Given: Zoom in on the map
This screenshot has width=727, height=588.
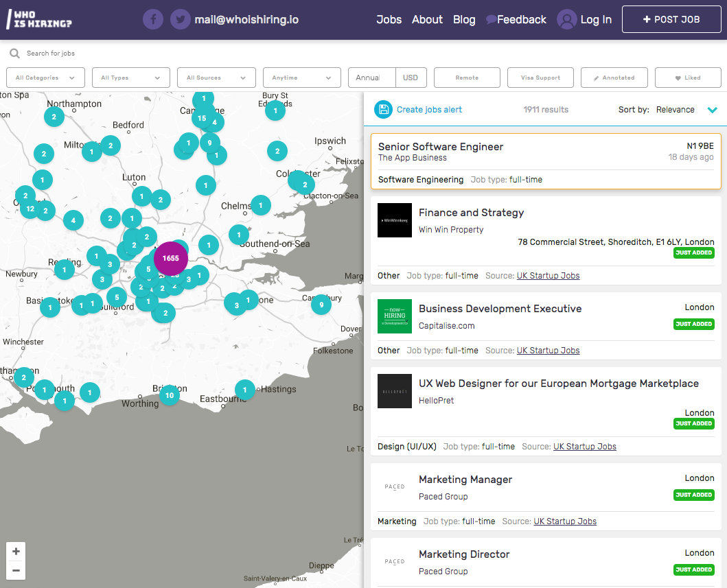Looking at the screenshot, I should click(16, 552).
